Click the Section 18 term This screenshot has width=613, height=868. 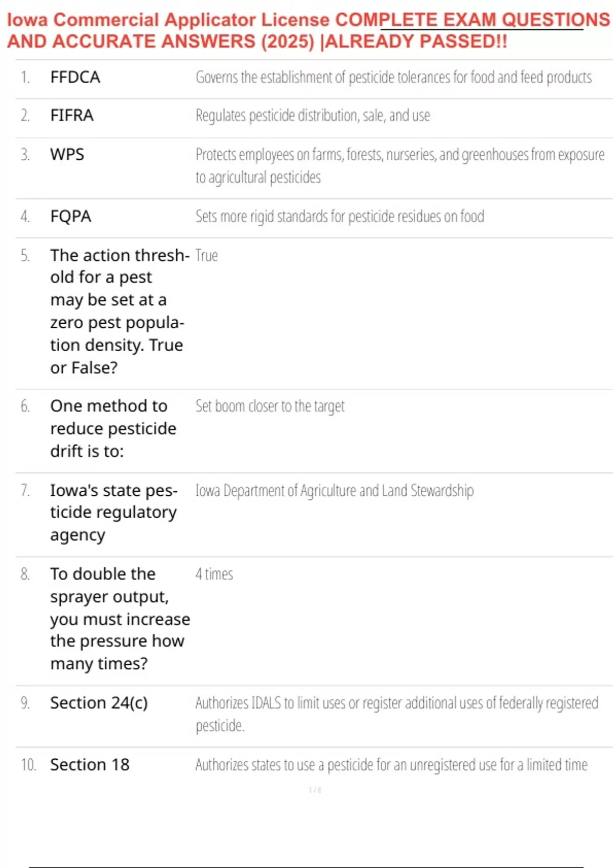coord(90,765)
